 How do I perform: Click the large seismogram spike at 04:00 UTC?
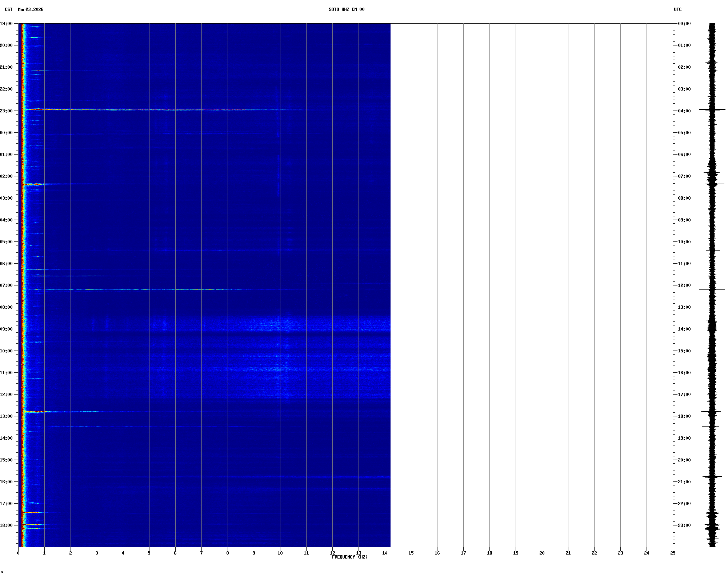click(x=712, y=109)
